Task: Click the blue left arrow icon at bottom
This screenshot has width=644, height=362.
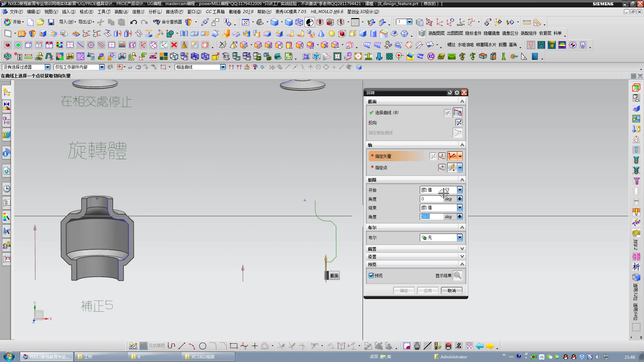Action: tap(480, 346)
